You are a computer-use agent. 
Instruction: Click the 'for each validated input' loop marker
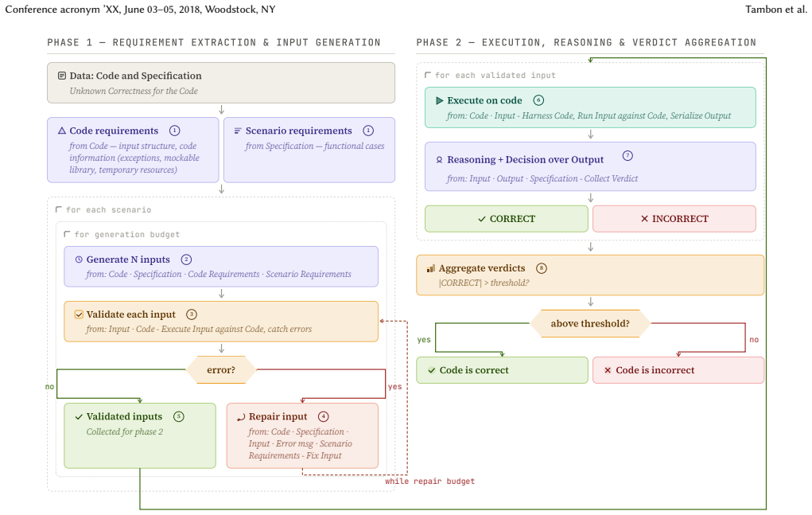click(x=490, y=75)
